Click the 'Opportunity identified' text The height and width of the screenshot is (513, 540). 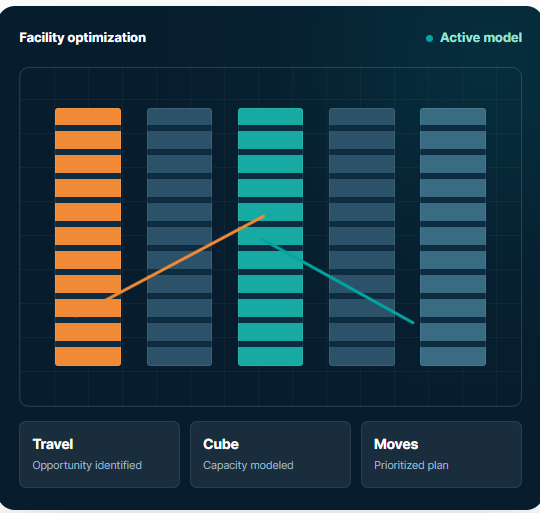[x=87, y=465]
